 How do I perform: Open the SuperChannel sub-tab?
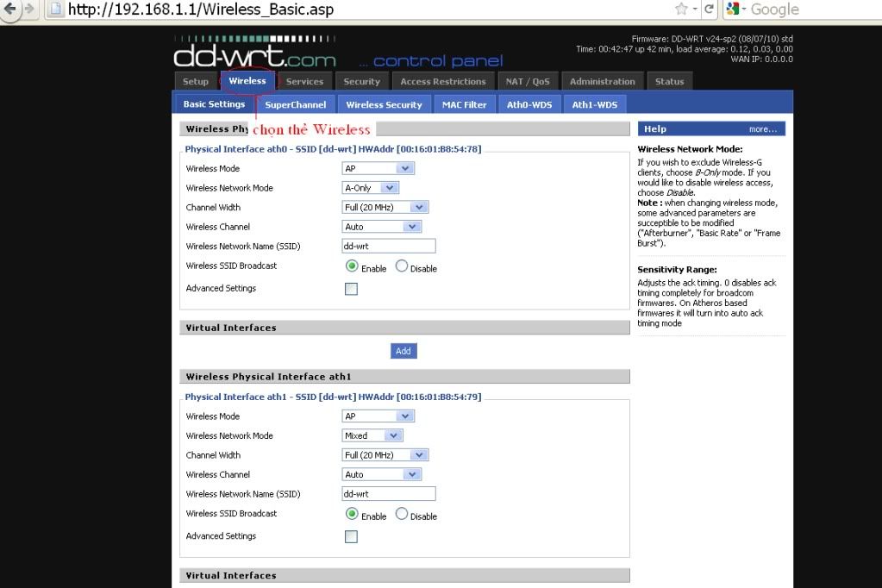[x=296, y=104]
